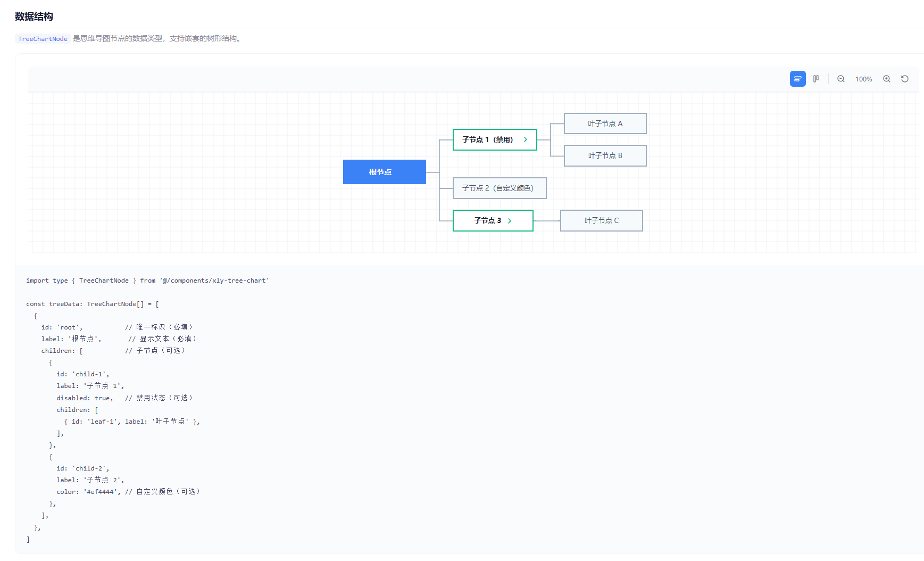This screenshot has width=924, height=561.
Task: Click the 叶子节点 C leaf node
Action: pyautogui.click(x=601, y=220)
